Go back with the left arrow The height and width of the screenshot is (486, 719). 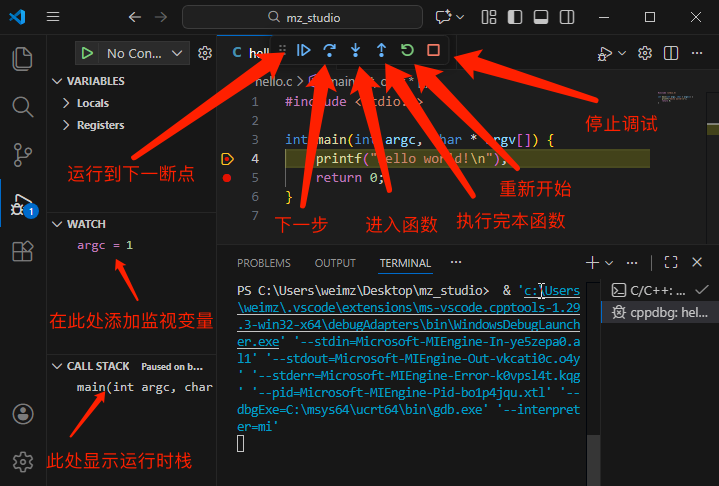(134, 17)
